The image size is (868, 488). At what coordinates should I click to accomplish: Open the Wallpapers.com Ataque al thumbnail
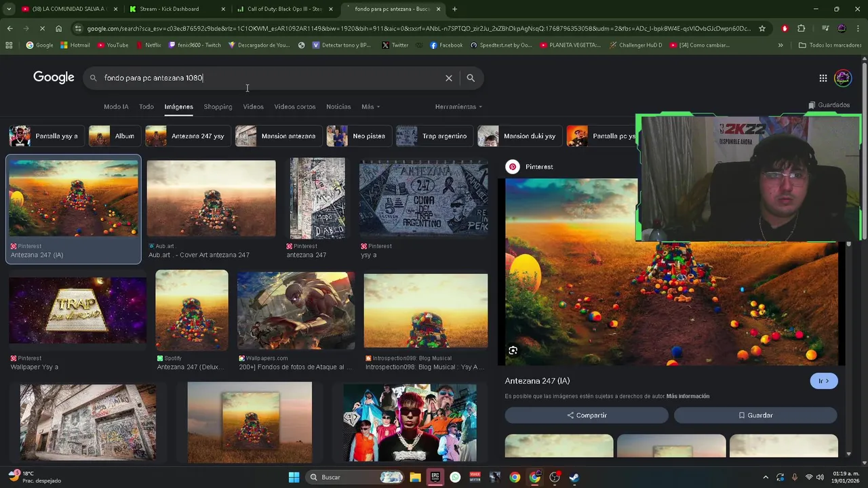pyautogui.click(x=296, y=310)
